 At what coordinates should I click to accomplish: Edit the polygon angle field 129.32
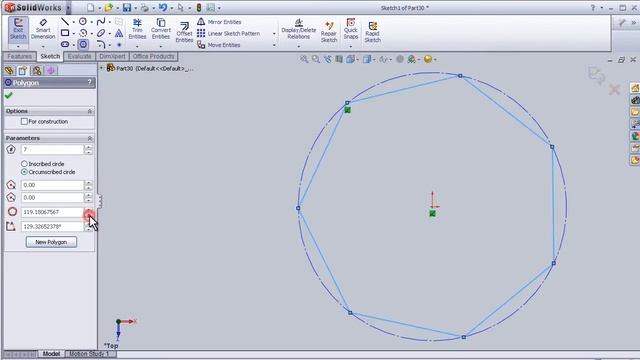52,226
